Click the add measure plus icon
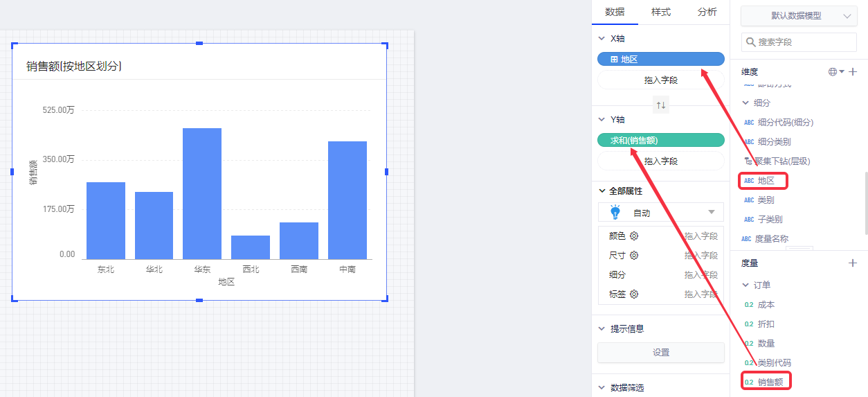The height and width of the screenshot is (397, 868). [853, 263]
